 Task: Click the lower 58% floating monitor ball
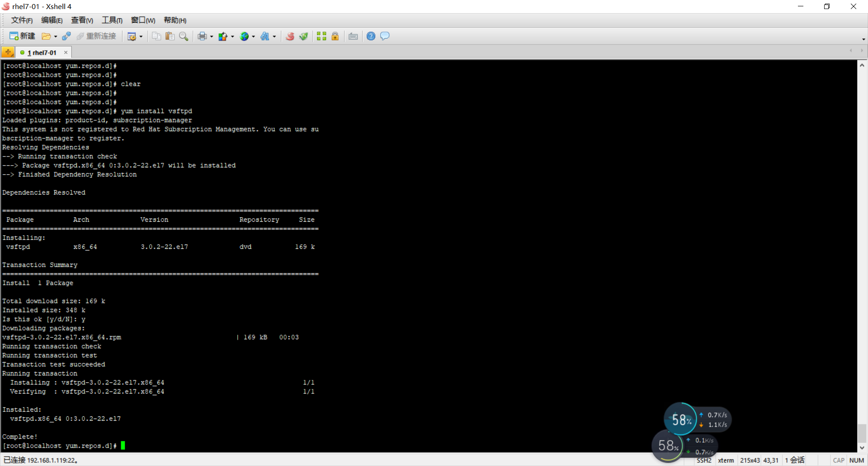click(x=667, y=446)
